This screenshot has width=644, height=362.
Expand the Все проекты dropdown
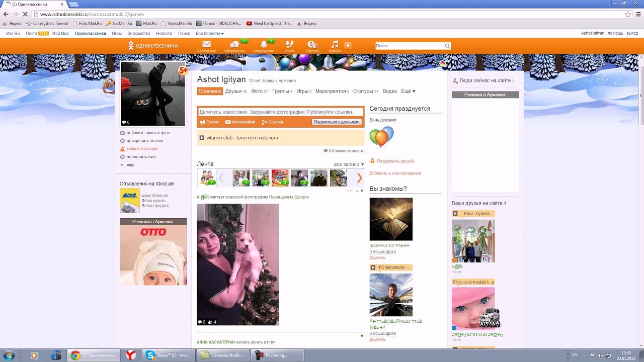(x=210, y=33)
